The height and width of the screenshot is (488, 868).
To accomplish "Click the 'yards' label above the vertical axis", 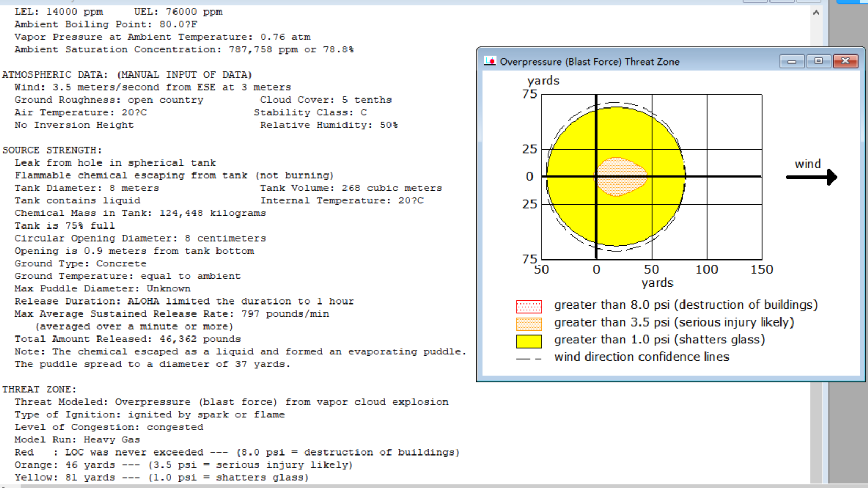I will [544, 81].
